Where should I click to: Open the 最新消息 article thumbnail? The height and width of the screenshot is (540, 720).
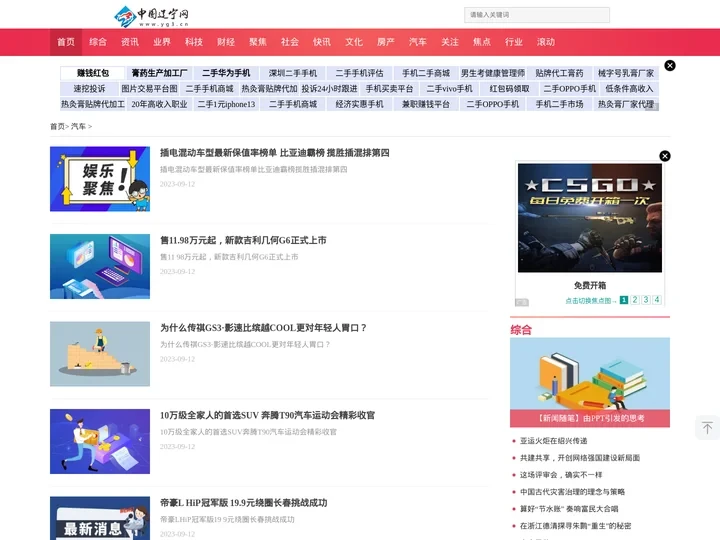(100, 518)
